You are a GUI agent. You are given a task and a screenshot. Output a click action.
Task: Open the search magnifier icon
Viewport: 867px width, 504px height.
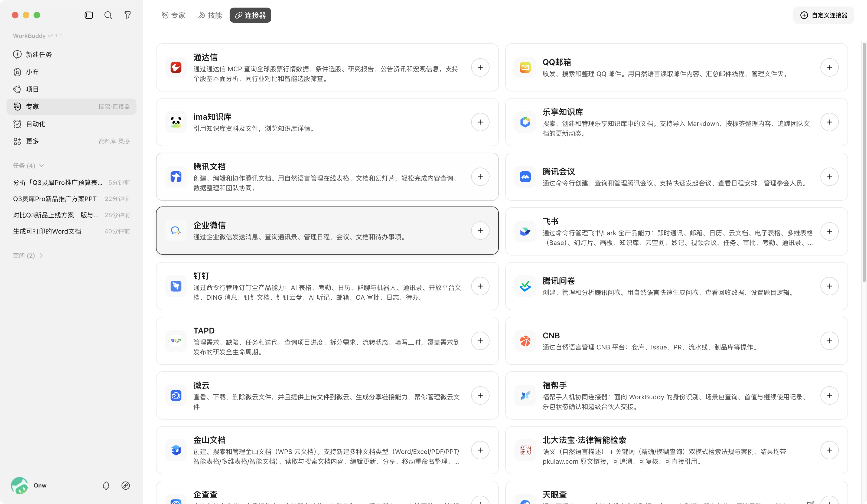pos(108,15)
